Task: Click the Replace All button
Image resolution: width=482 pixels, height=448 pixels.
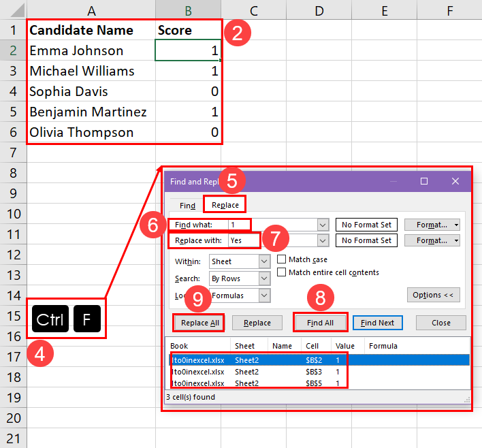Action: [199, 323]
